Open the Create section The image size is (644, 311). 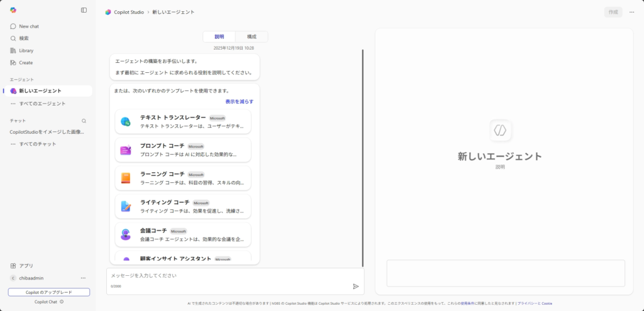pyautogui.click(x=25, y=63)
